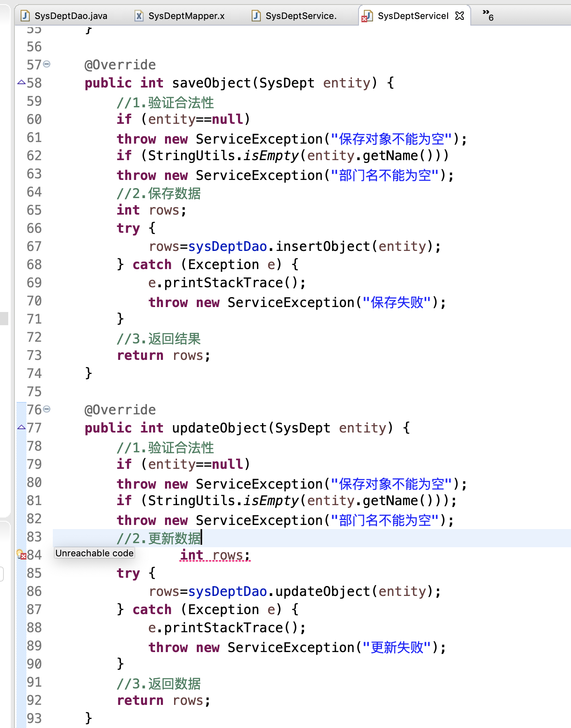Screen dimensions: 571x728
Task: Click the string "保存对象不能为空" on line 80
Action: coord(392,484)
